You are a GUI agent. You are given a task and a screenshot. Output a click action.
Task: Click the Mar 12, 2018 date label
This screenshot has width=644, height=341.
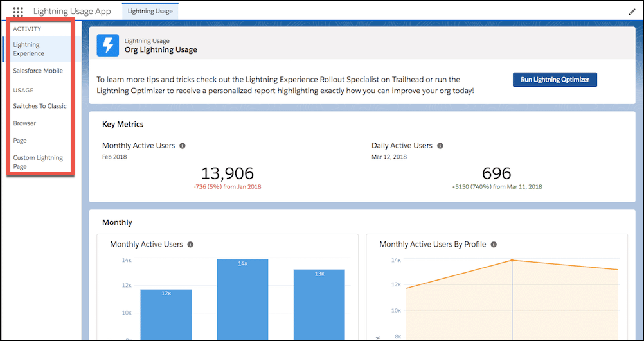(389, 157)
